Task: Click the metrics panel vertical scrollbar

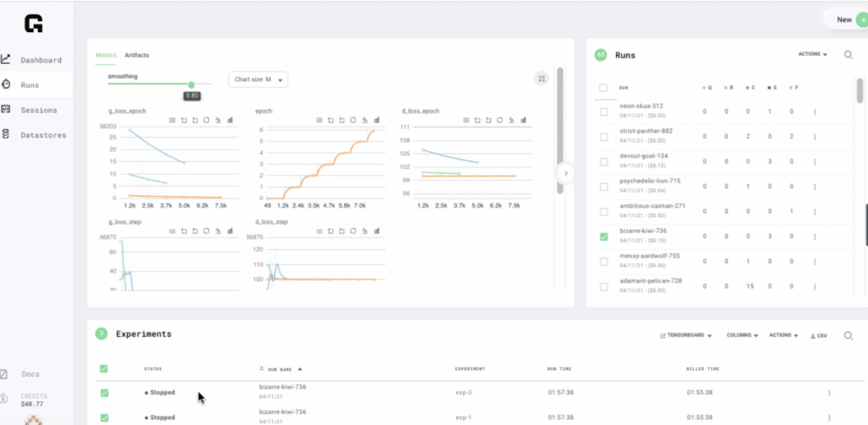Action: pyautogui.click(x=559, y=131)
